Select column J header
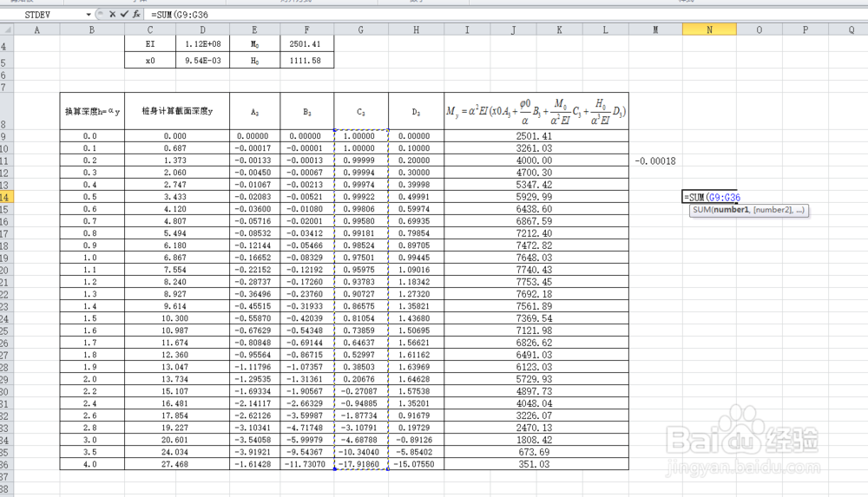The image size is (868, 497). pos(513,29)
